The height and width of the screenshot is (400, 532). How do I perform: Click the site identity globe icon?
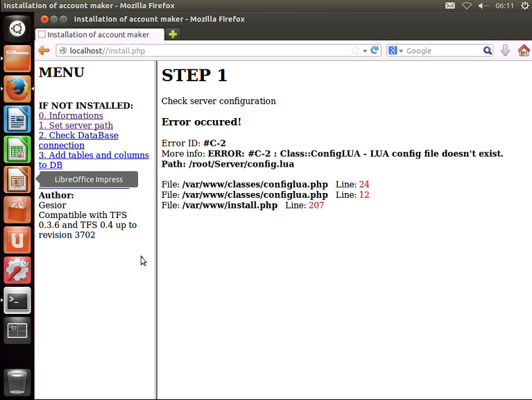coord(62,51)
